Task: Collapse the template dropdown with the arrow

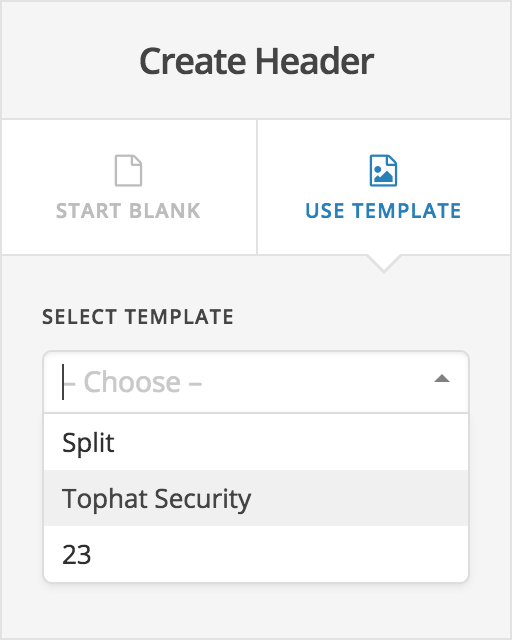Action: coord(442,379)
